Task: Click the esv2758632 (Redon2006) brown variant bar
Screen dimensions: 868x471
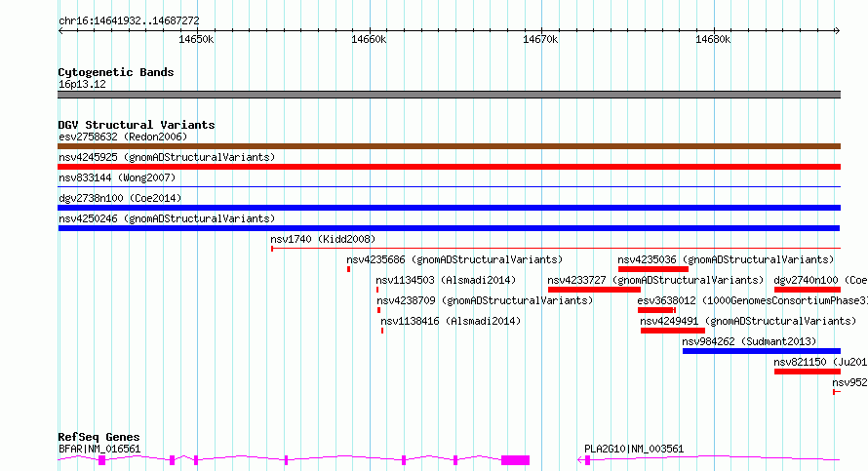Action: coord(449,146)
